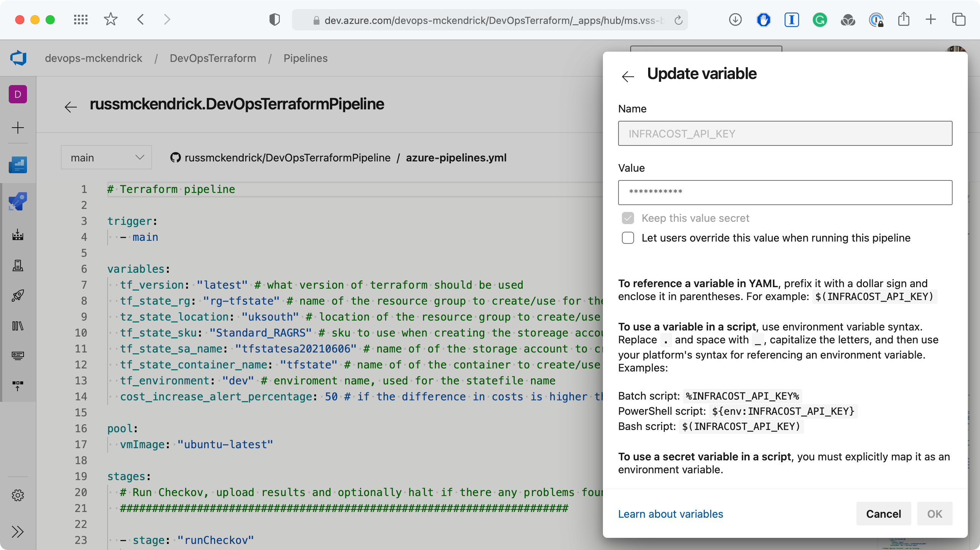Open the D project avatar tile
The width and height of the screenshot is (980, 550).
[18, 94]
